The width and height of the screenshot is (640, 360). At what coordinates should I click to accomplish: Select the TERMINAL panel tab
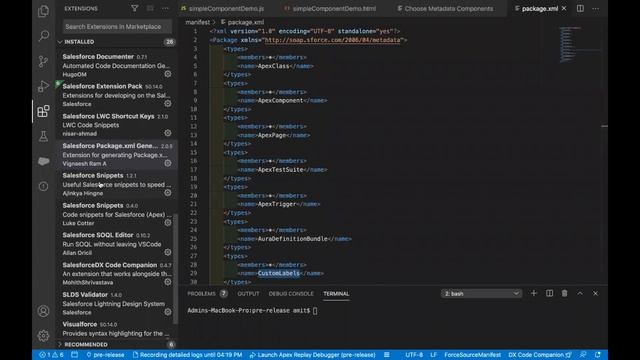(x=336, y=293)
